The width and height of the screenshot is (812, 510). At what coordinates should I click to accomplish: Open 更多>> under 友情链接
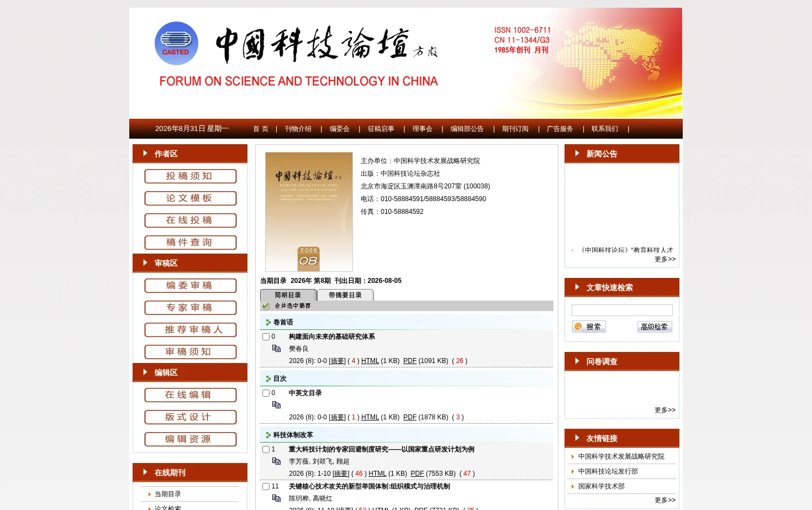pyautogui.click(x=665, y=500)
